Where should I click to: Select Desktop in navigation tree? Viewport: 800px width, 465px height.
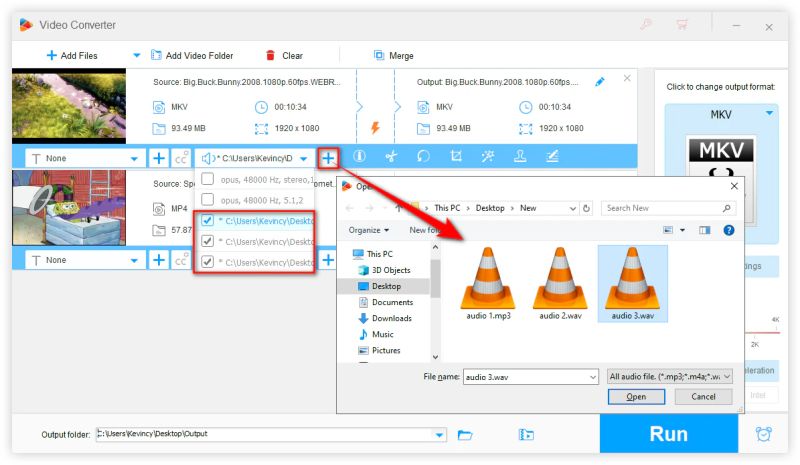click(x=379, y=286)
